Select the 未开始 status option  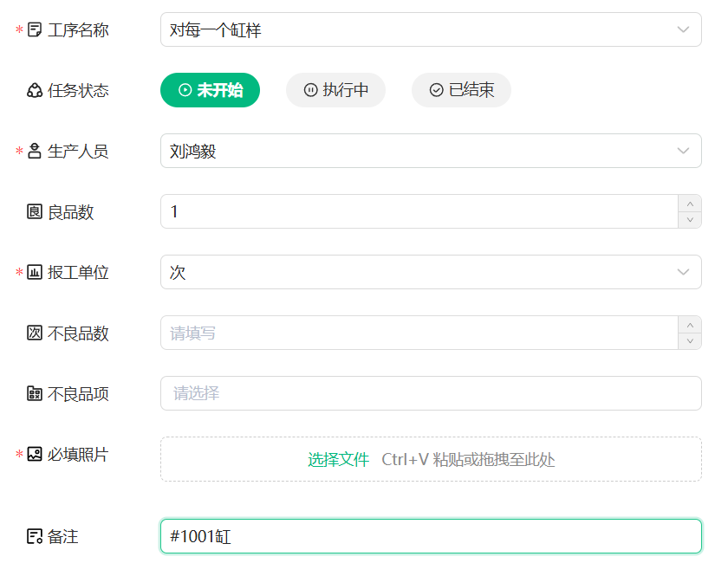(x=210, y=90)
